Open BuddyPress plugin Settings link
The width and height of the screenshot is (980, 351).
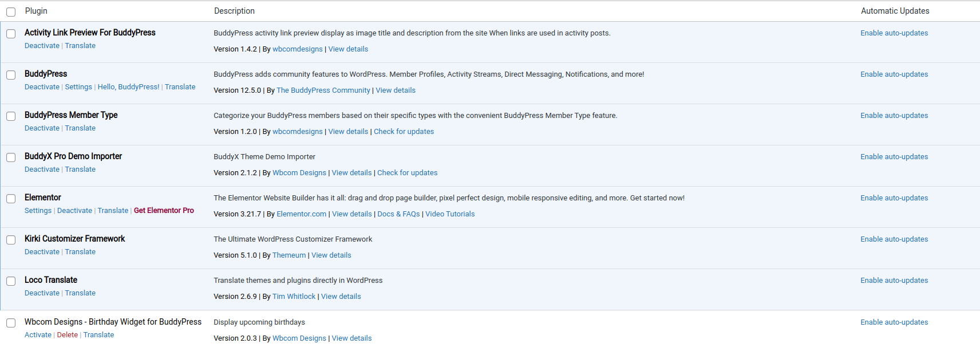(x=78, y=87)
